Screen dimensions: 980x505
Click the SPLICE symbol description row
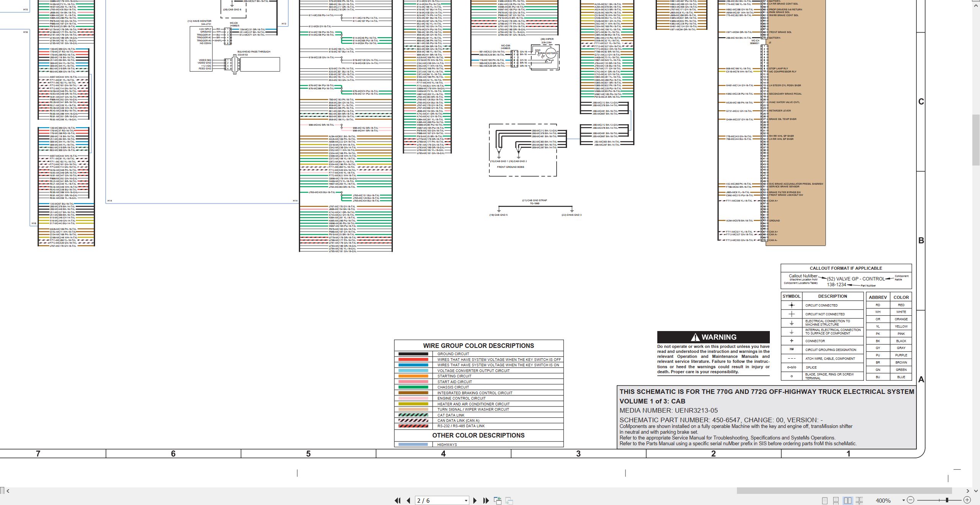[822, 367]
